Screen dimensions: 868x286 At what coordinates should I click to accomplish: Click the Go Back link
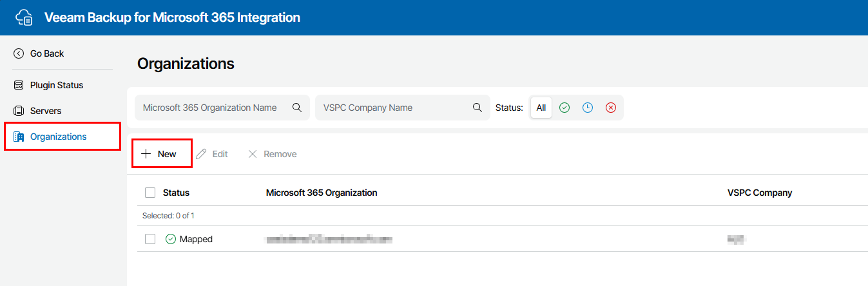point(47,53)
